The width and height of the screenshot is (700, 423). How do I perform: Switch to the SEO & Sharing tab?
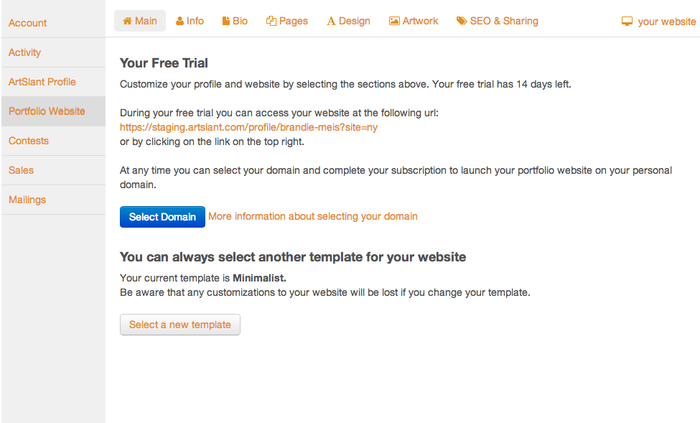click(x=497, y=21)
